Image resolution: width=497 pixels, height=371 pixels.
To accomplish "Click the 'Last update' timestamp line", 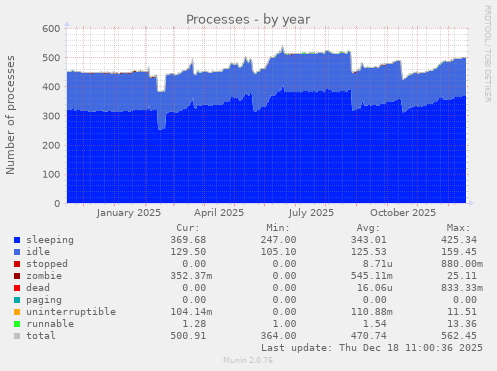I will [372, 348].
